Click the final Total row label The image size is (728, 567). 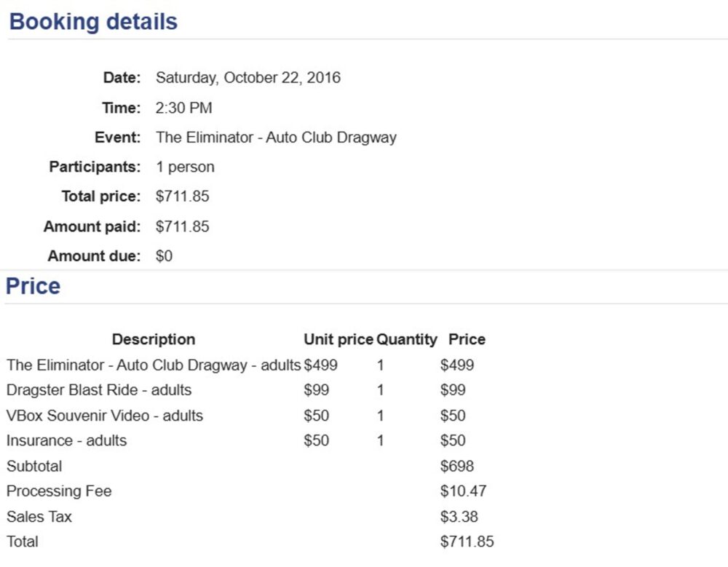point(23,542)
